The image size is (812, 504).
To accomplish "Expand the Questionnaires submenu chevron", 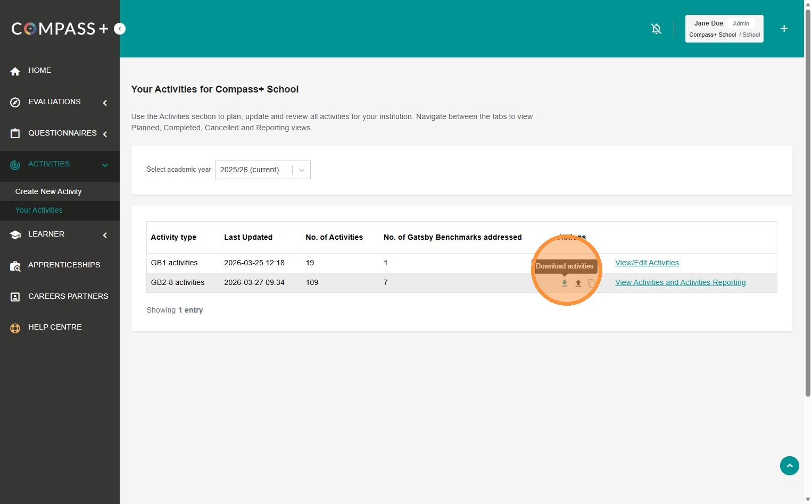I will (105, 134).
